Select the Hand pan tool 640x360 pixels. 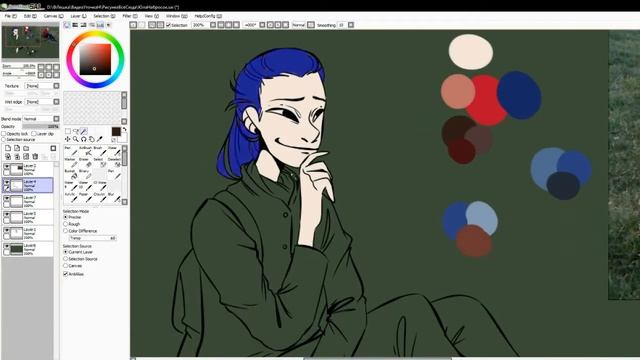coord(91,139)
